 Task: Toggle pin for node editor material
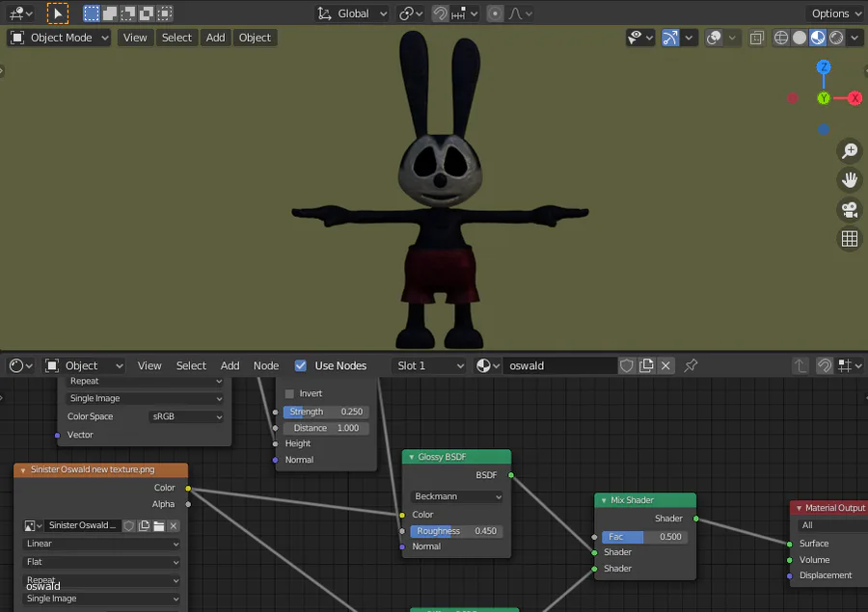click(691, 366)
